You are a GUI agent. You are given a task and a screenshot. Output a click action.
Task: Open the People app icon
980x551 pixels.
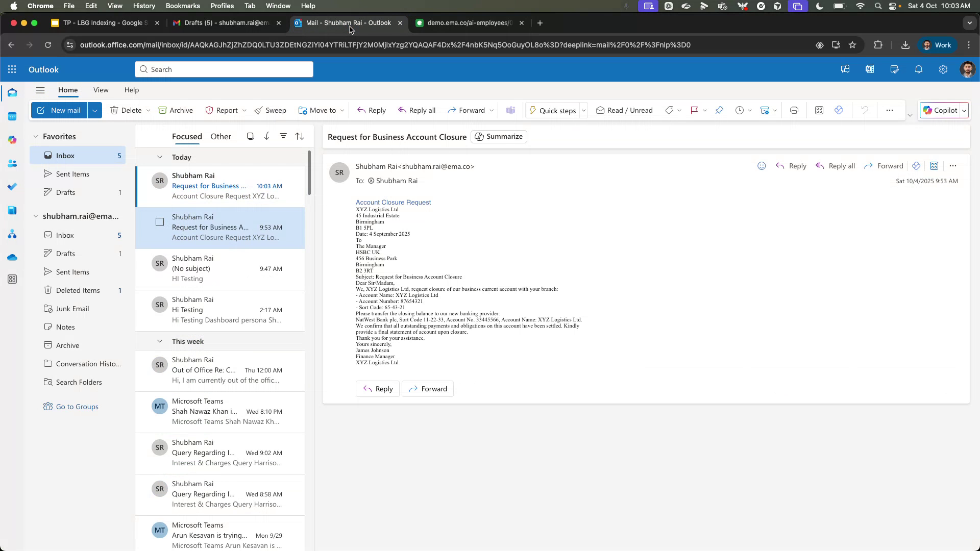12,163
